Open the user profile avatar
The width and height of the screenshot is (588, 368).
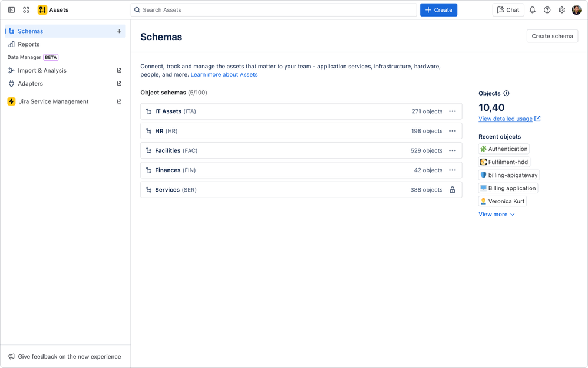(x=576, y=10)
